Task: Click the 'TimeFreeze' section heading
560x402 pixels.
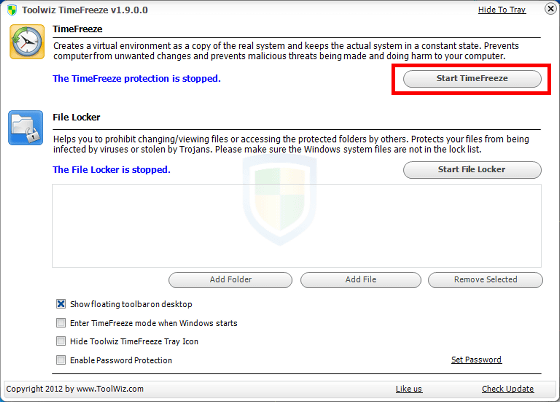Action: tap(78, 29)
